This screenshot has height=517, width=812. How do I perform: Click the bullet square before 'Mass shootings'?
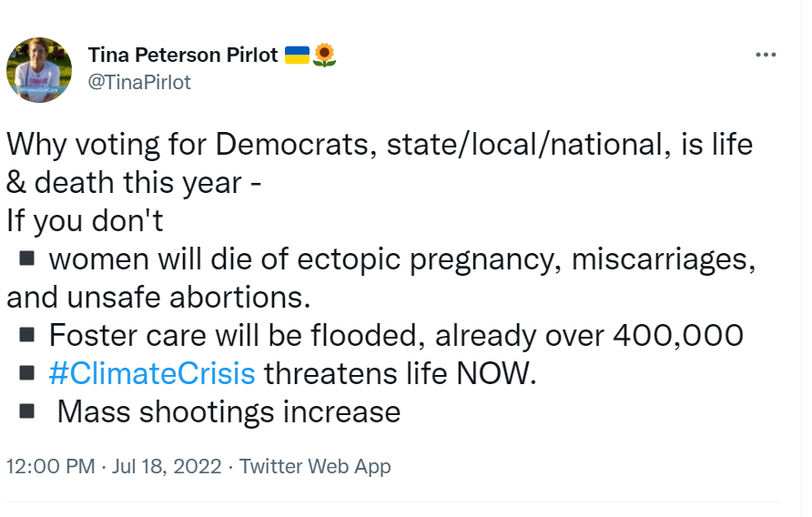(x=27, y=411)
